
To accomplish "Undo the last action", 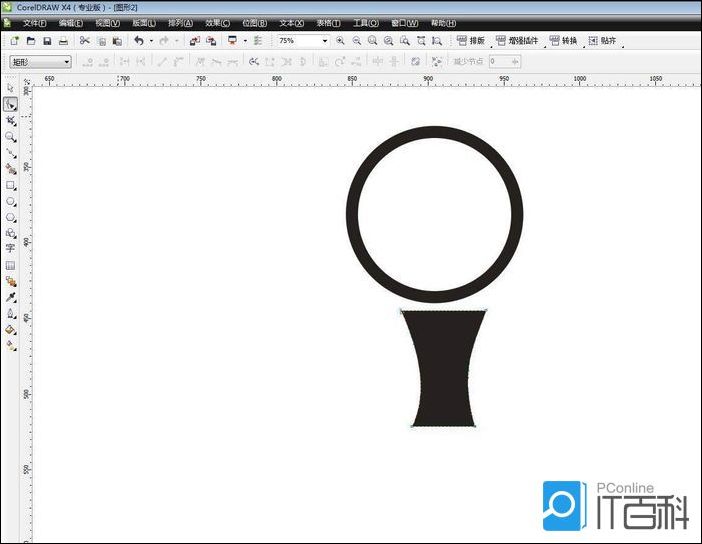I will click(x=139, y=41).
